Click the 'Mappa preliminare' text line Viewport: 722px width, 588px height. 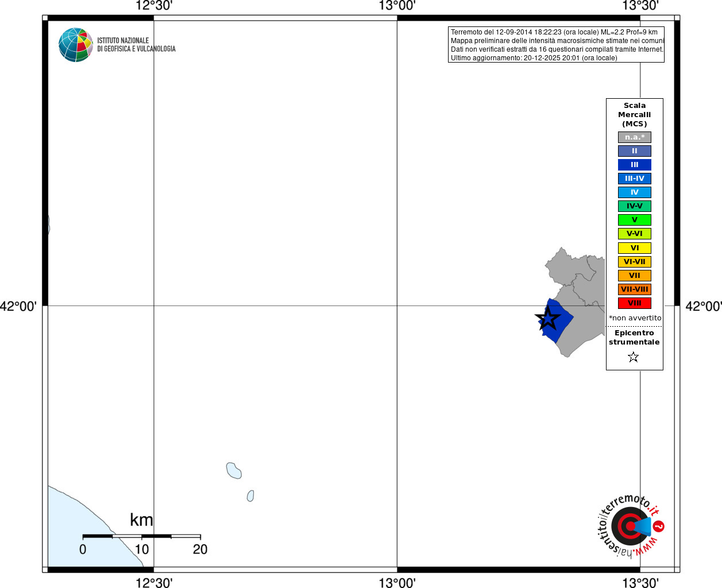(557, 41)
